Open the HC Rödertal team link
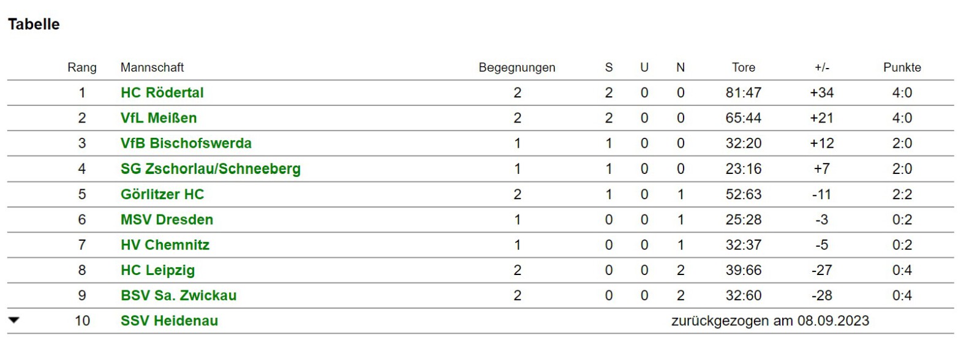This screenshot has height=343, width=980. [162, 92]
